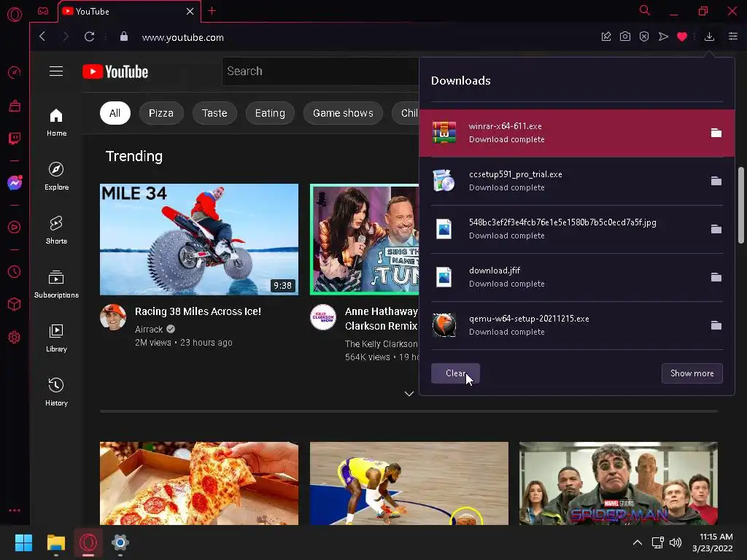This screenshot has width=747, height=560.
Task: Open Player icon in Opera sidebar
Action: [x=15, y=227]
